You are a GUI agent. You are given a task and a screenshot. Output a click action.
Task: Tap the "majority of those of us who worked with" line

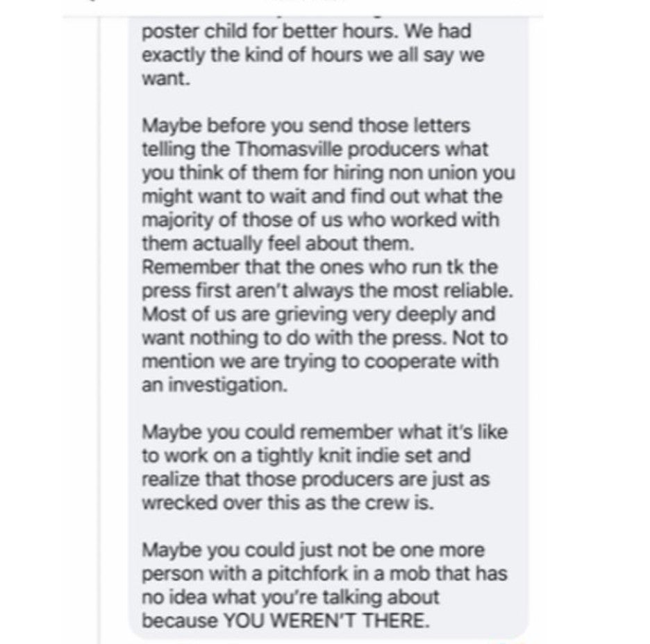point(320,220)
